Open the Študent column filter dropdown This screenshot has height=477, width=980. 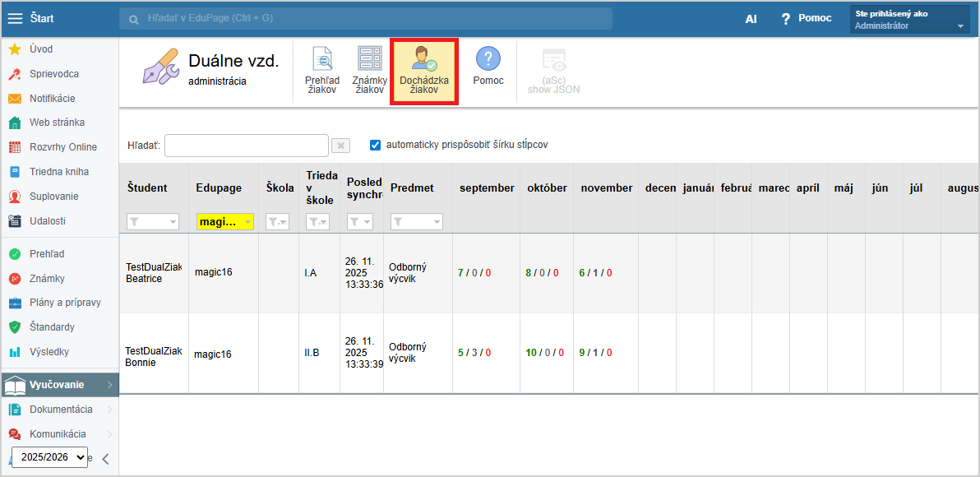coord(153,221)
